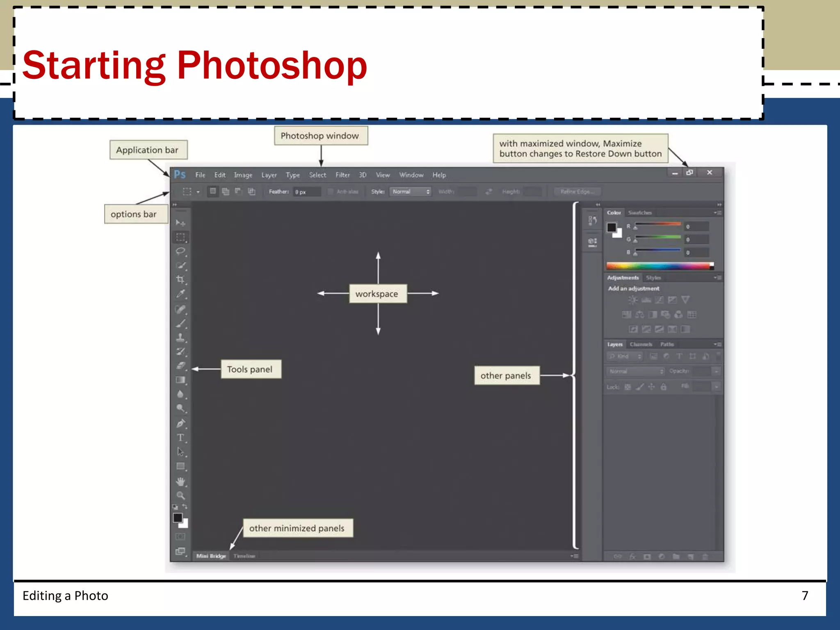This screenshot has height=630, width=840.
Task: Swap foreground and background colors icon
Action: coord(185,507)
